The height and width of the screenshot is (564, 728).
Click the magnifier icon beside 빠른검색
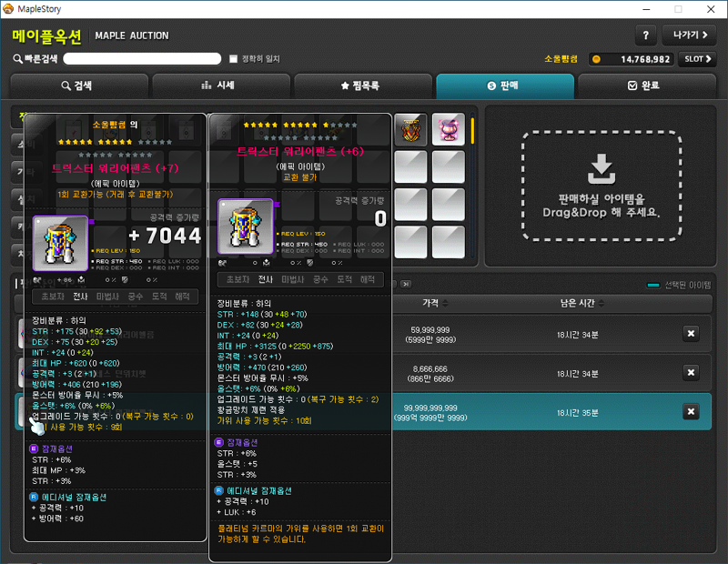pyautogui.click(x=17, y=59)
